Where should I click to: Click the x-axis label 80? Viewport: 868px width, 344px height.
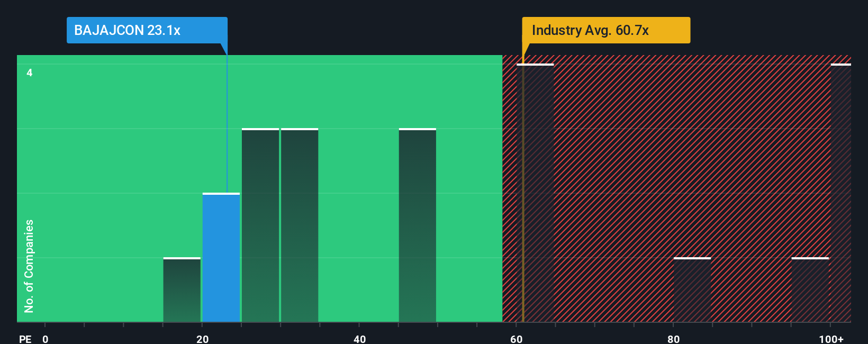coord(673,339)
